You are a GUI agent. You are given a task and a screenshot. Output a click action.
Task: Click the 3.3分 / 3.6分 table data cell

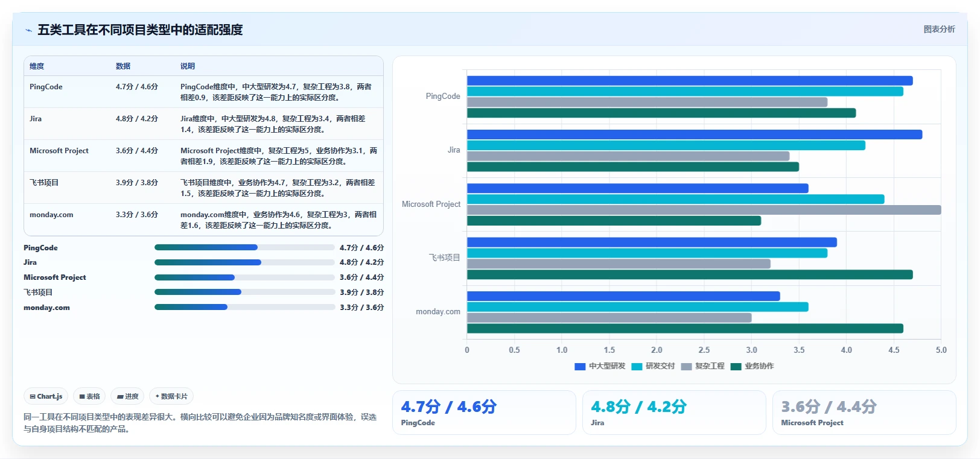click(137, 215)
